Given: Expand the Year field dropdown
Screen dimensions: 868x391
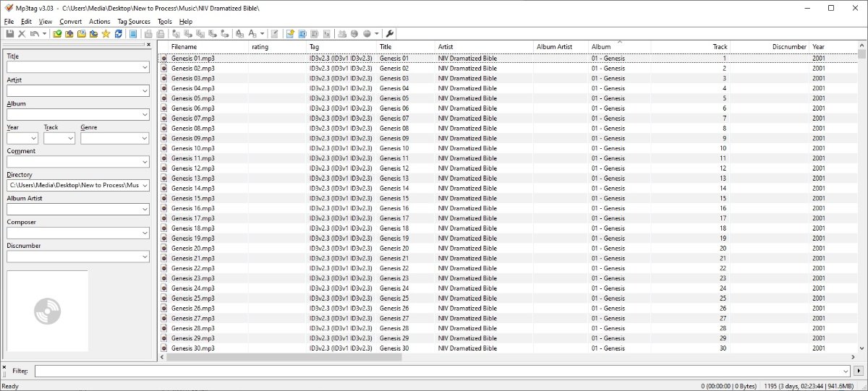Looking at the screenshot, I should 33,138.
